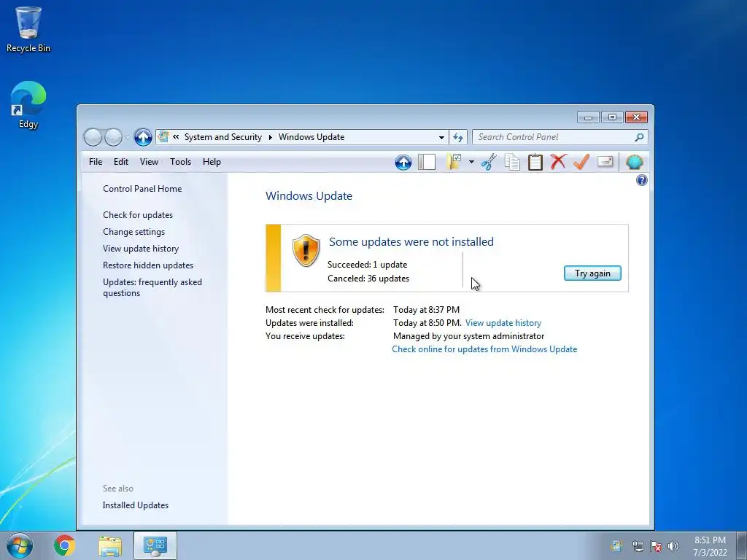Screen dimensions: 747x560
Task: Click the search magnifier icon
Action: point(639,137)
